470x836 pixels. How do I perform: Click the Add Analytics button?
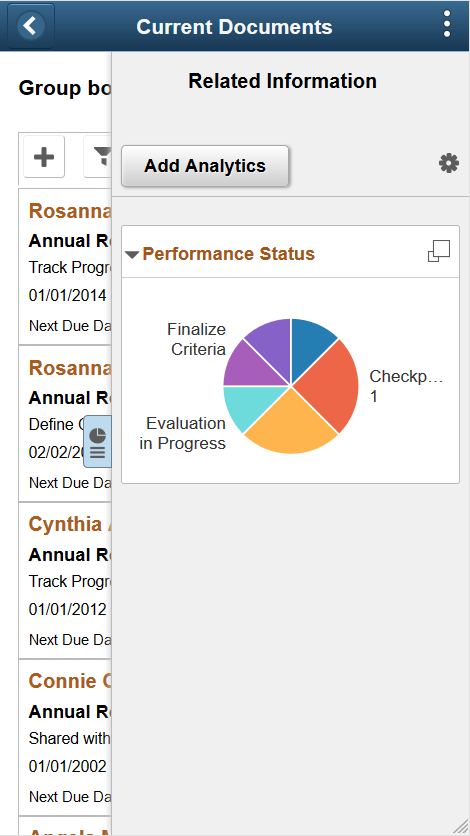pyautogui.click(x=205, y=166)
